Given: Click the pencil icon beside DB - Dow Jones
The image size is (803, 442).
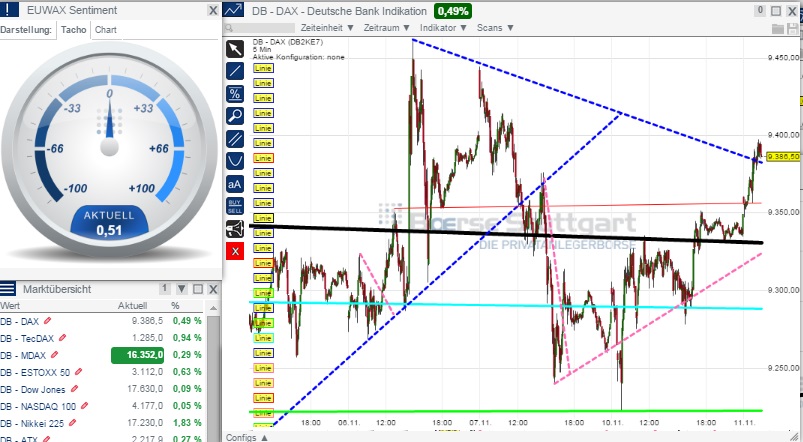Looking at the screenshot, I should tap(74, 389).
